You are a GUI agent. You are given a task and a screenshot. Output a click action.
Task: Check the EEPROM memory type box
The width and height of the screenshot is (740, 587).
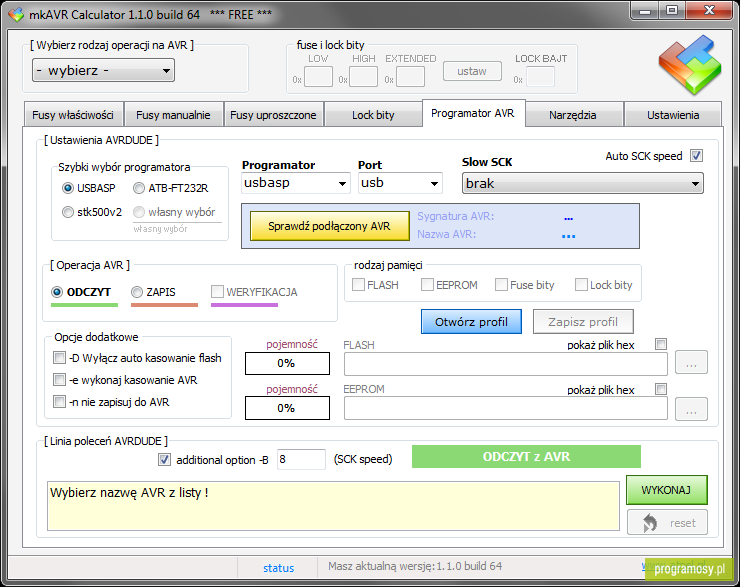(427, 285)
